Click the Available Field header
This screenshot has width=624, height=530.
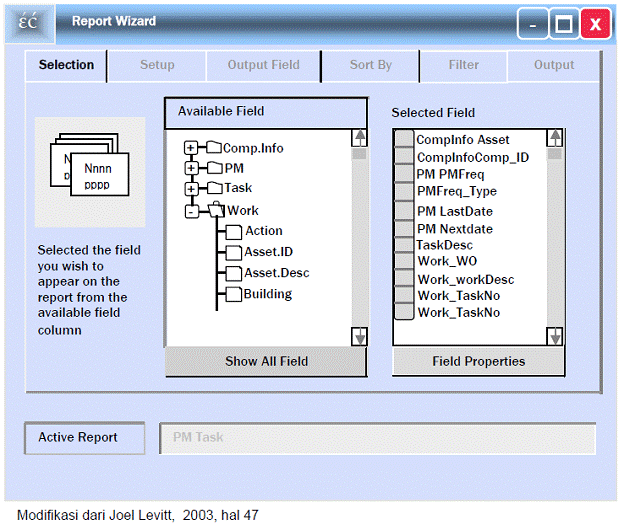pos(266,113)
